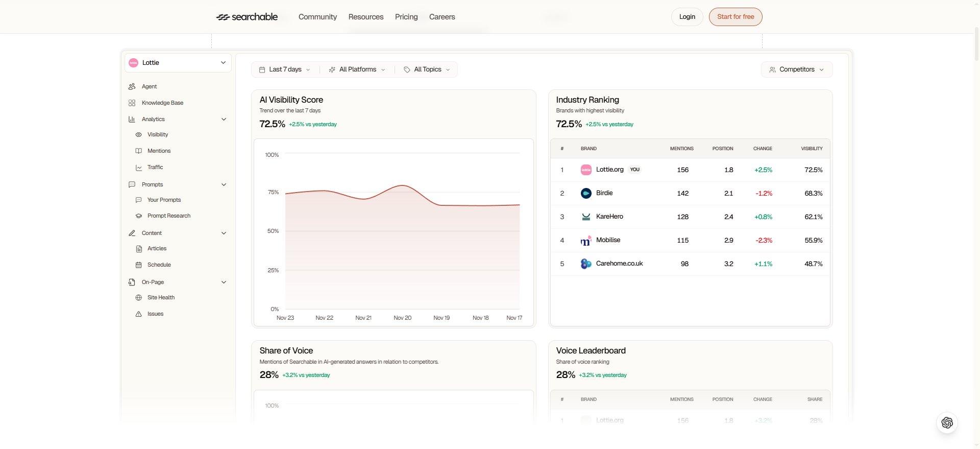This screenshot has width=980, height=449.
Task: Click the Site Health globe icon
Action: [x=138, y=298]
